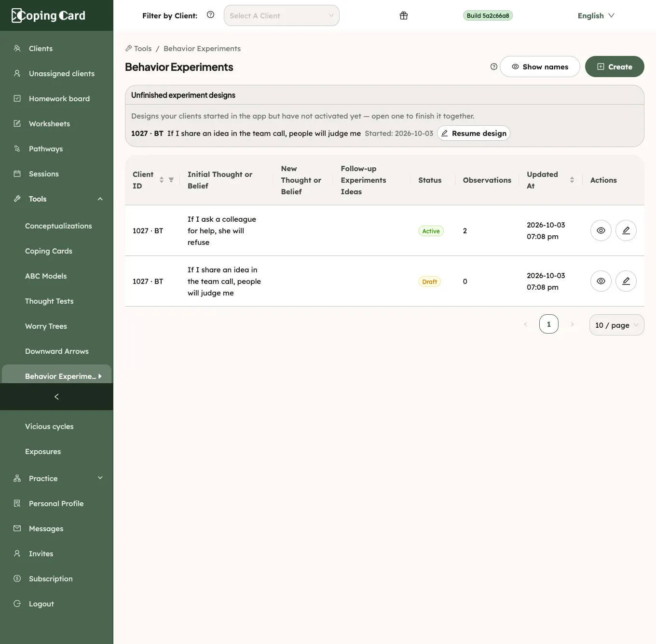Click Resume design for the unfinished experiment
The width and height of the screenshot is (656, 644).
point(474,133)
